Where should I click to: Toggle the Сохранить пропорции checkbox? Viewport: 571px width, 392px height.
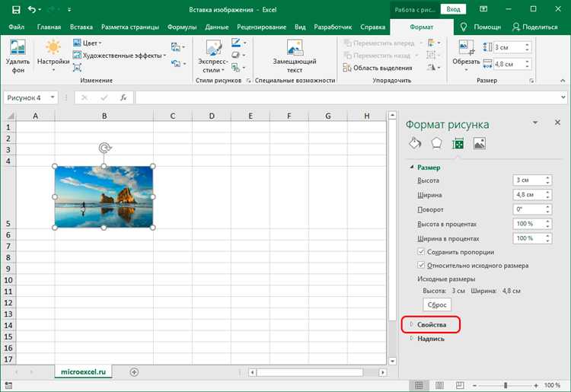421,252
